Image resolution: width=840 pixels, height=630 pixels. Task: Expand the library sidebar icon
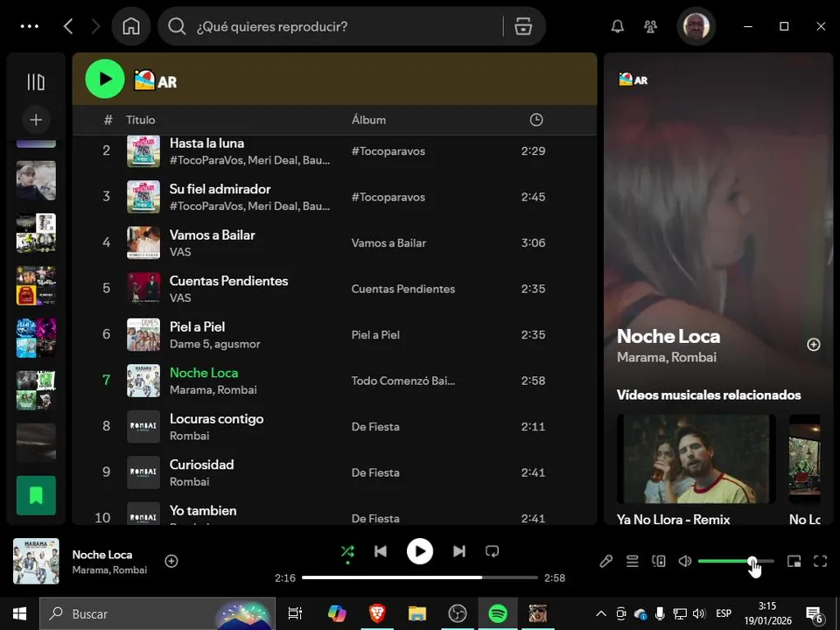coord(36,82)
